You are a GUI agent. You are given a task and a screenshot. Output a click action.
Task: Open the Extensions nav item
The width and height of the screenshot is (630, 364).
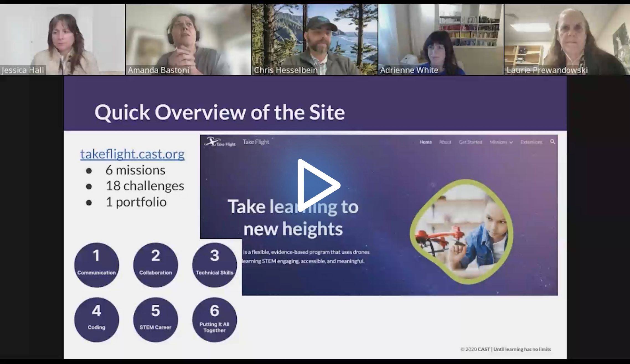tap(531, 142)
